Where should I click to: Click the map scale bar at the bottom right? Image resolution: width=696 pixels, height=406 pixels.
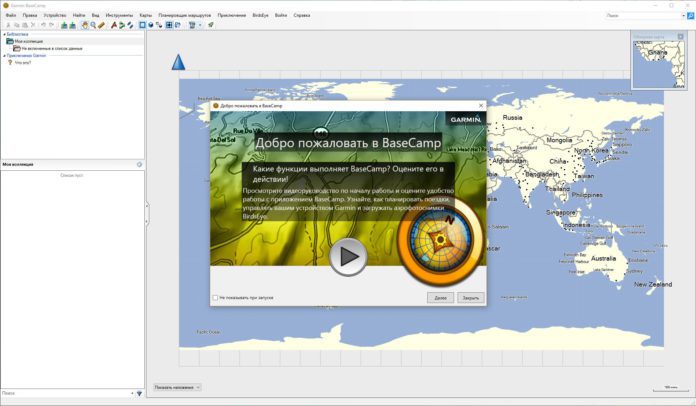670,389
